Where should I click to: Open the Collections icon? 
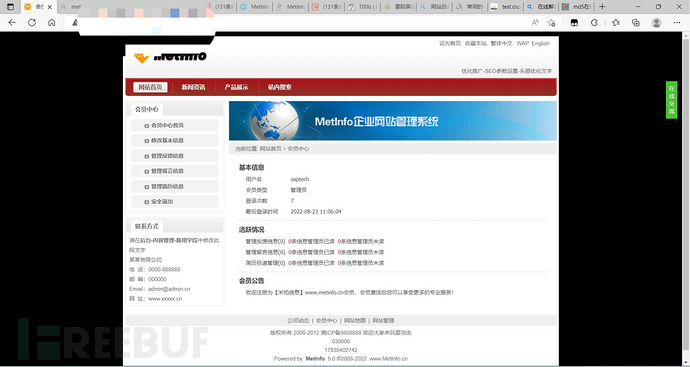point(635,22)
